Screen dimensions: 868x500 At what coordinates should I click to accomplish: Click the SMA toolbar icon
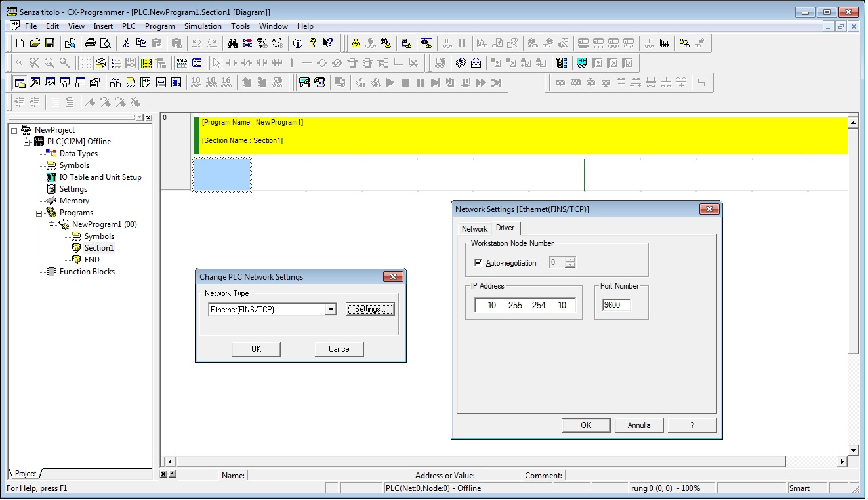point(182,63)
